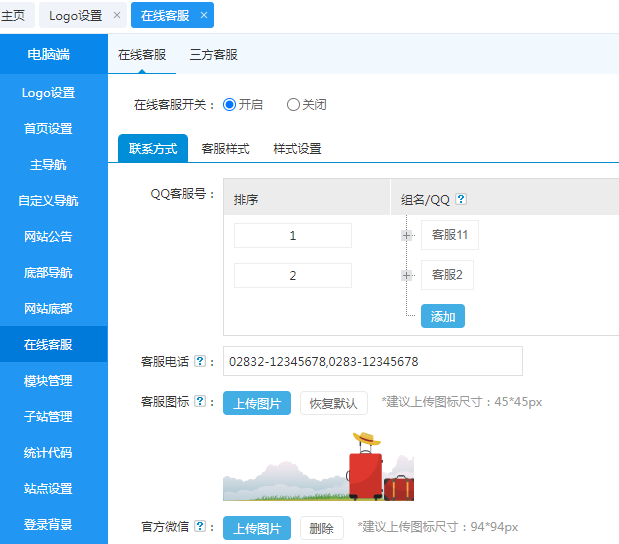Viewport: 619px width, 544px height.
Task: Click help icon beside 客服图标
Action: point(200,402)
